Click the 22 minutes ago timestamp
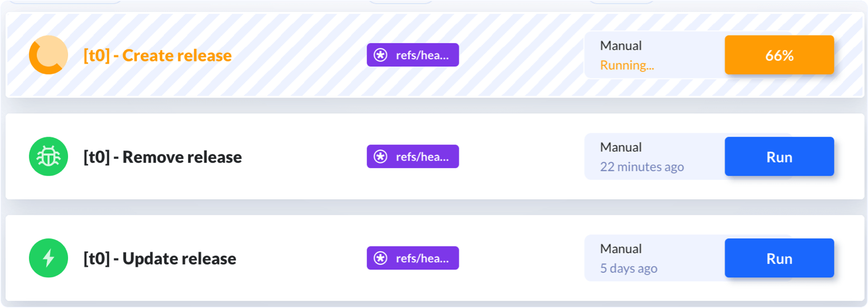868x308 pixels. click(642, 167)
